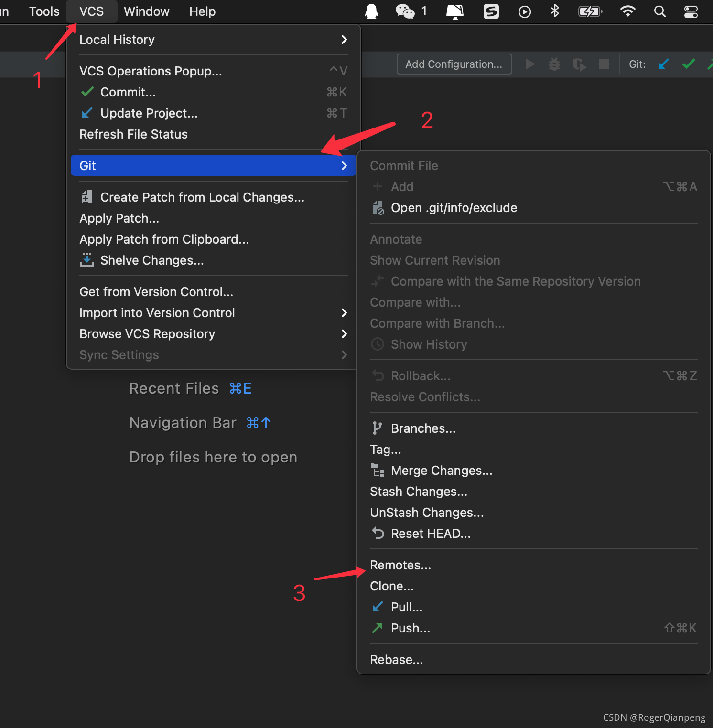Click the screen mirroring display icon
Screen dimensions: 713x728
tap(455, 11)
